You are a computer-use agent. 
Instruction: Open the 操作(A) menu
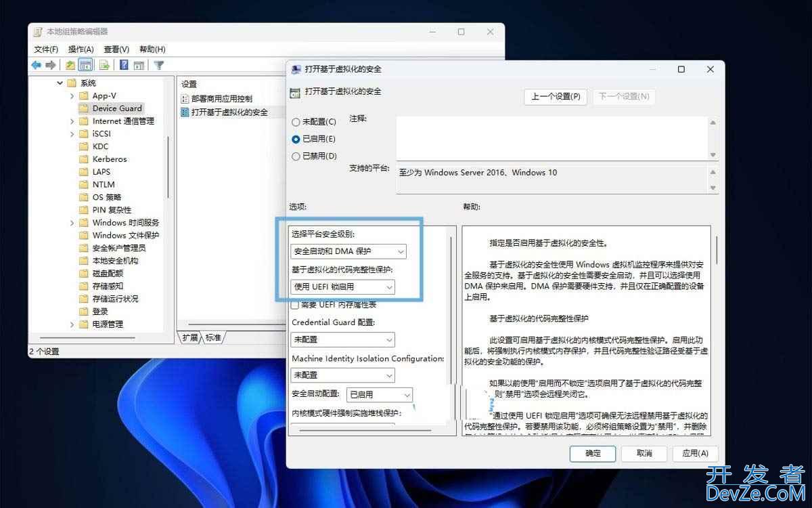81,49
